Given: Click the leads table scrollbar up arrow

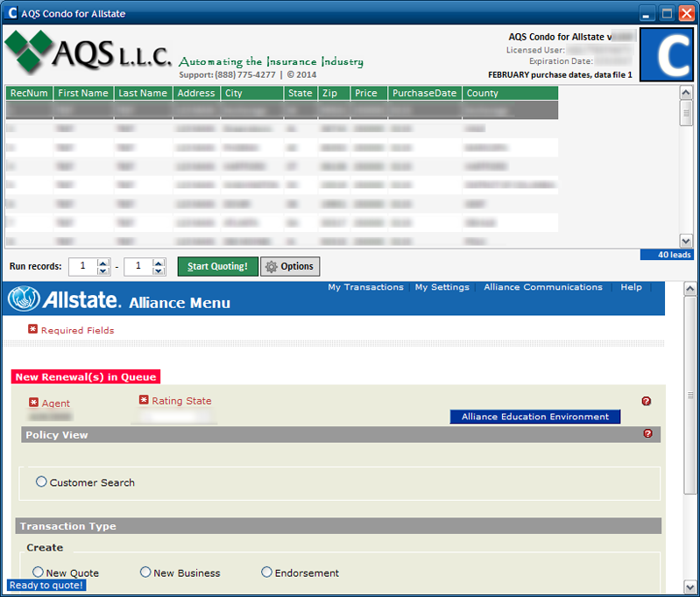Looking at the screenshot, I should click(x=686, y=93).
